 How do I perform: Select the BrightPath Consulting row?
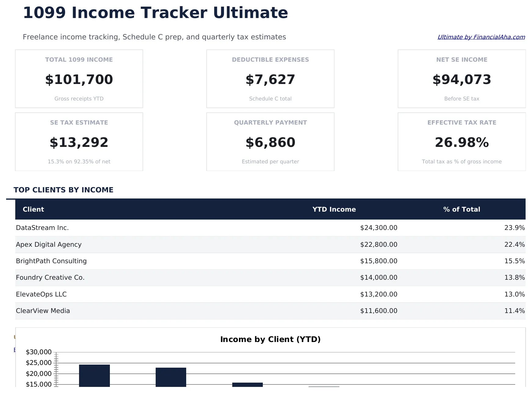[183, 261]
